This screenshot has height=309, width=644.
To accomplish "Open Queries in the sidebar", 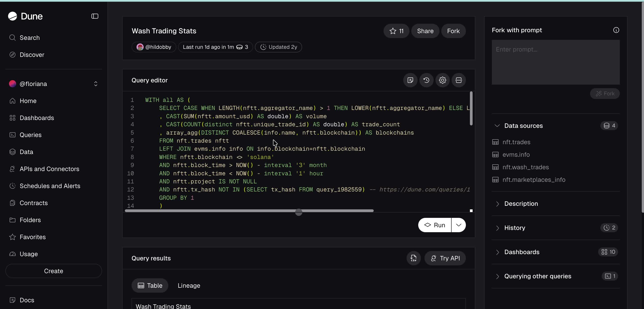I will [54, 135].
